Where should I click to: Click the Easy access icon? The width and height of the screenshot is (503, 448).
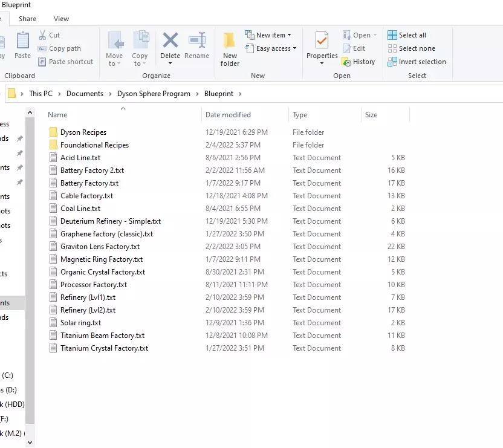(250, 48)
